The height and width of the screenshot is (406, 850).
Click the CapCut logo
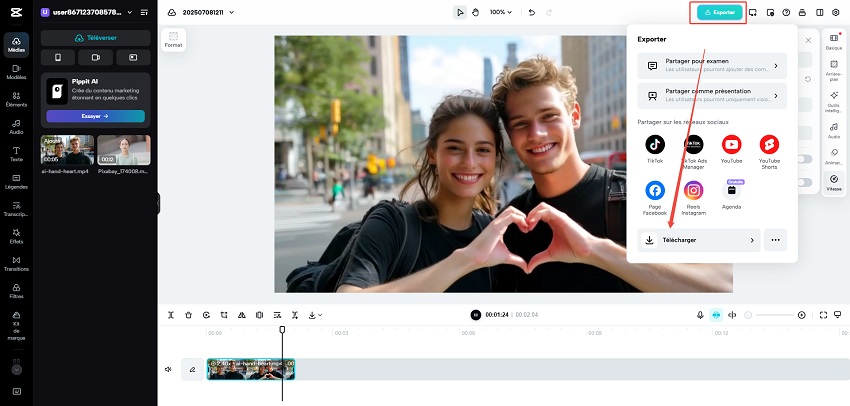[16, 12]
